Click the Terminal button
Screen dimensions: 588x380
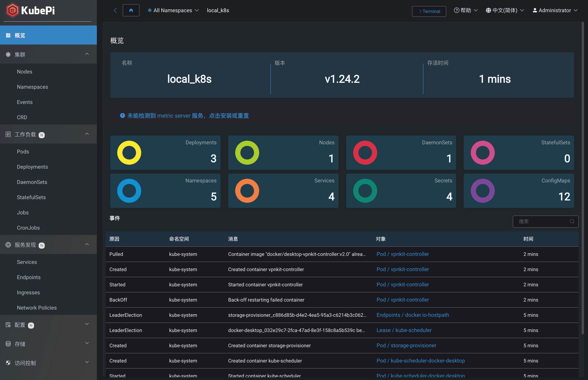pos(429,11)
